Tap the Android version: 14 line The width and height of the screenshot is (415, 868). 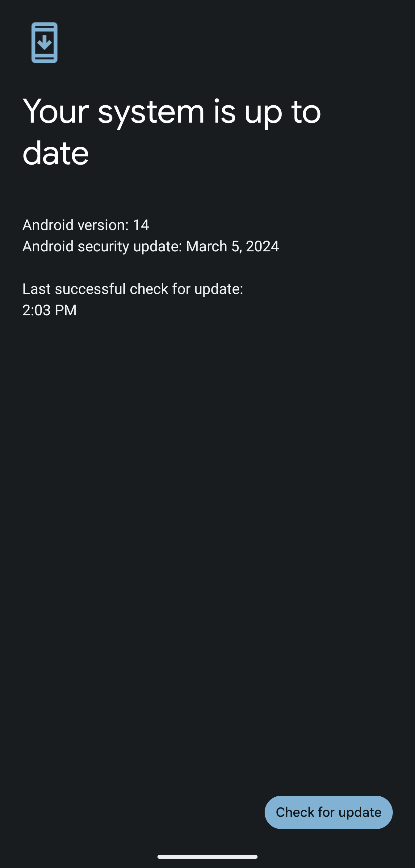pyautogui.click(x=86, y=225)
